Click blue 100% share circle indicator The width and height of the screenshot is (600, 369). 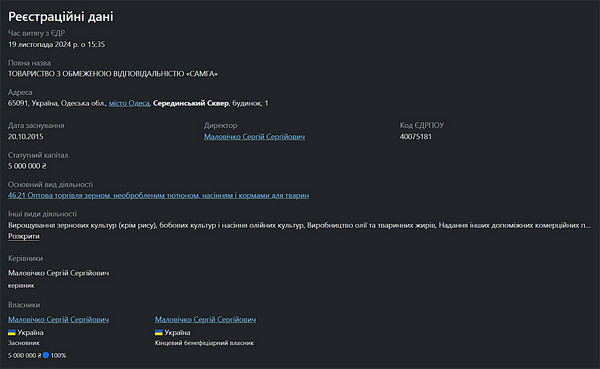pos(46,355)
